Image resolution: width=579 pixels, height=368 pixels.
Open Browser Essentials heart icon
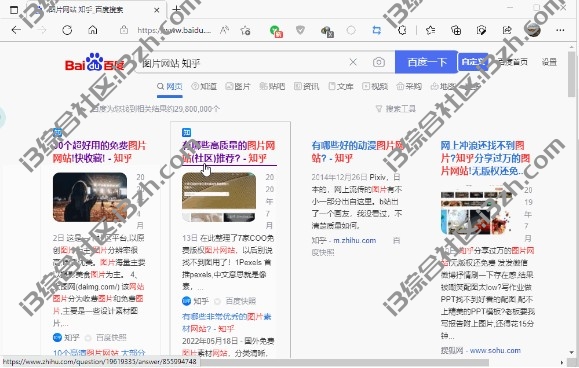point(482,30)
